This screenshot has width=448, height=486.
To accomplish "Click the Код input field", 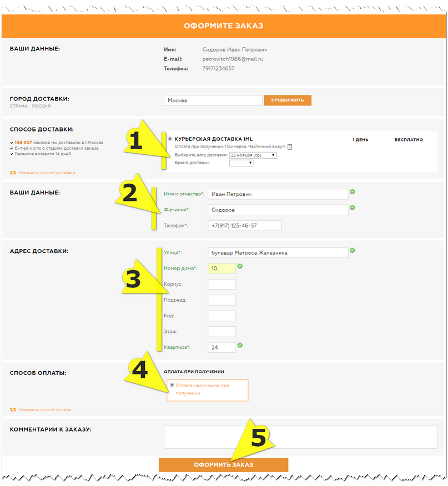I will [222, 316].
